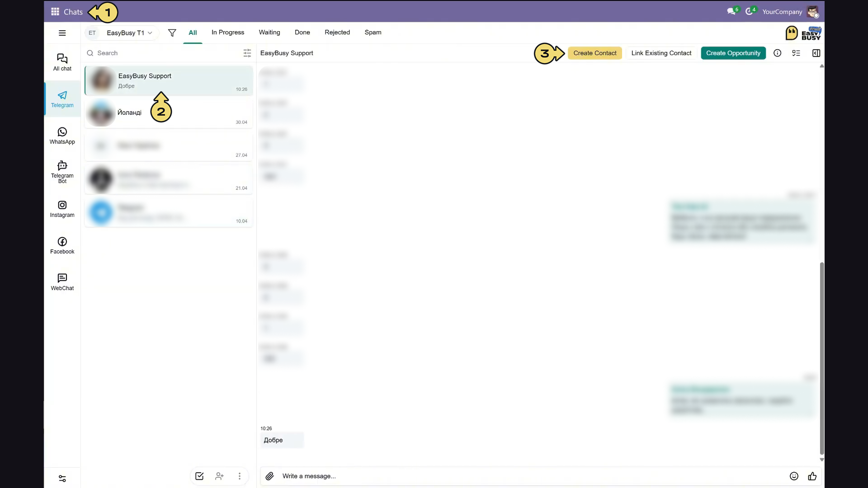
Task: Toggle the side panel layout icon
Action: pyautogui.click(x=816, y=53)
